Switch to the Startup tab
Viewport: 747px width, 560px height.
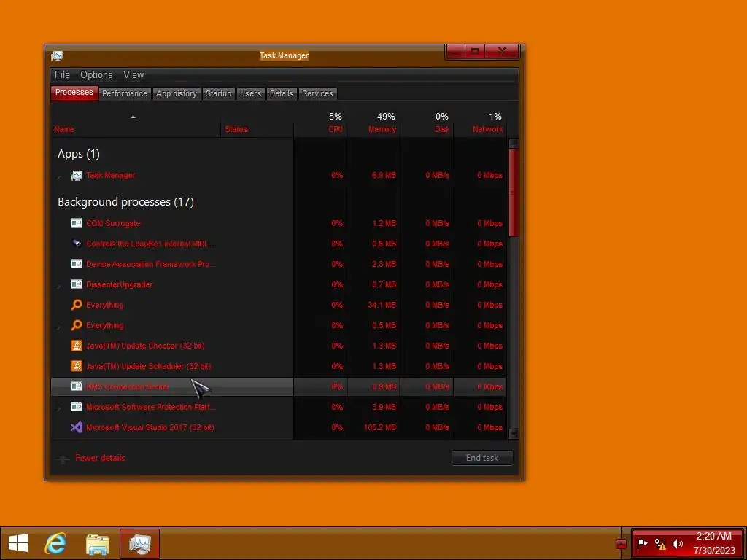pos(218,93)
